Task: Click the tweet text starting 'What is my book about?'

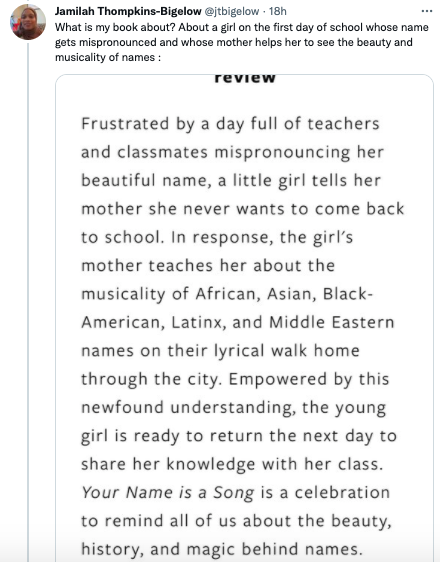Action: click(x=241, y=42)
